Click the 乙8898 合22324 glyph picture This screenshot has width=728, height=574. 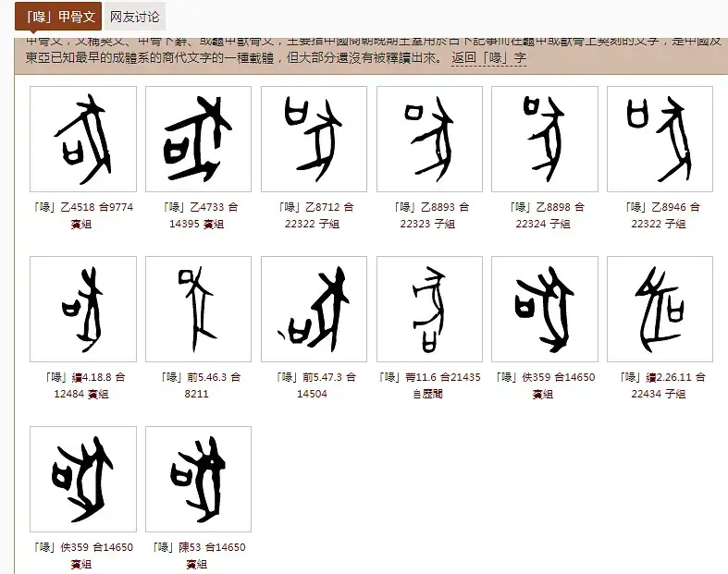(x=545, y=139)
